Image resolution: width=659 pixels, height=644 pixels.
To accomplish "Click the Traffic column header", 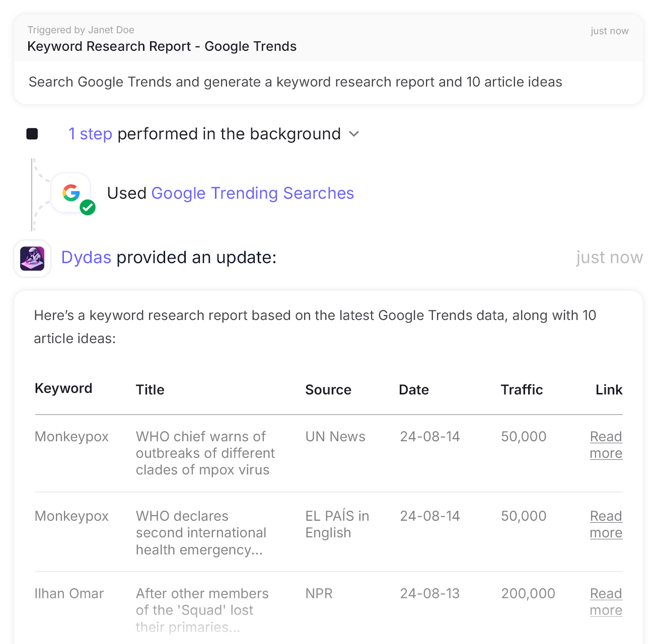I will pos(522,390).
